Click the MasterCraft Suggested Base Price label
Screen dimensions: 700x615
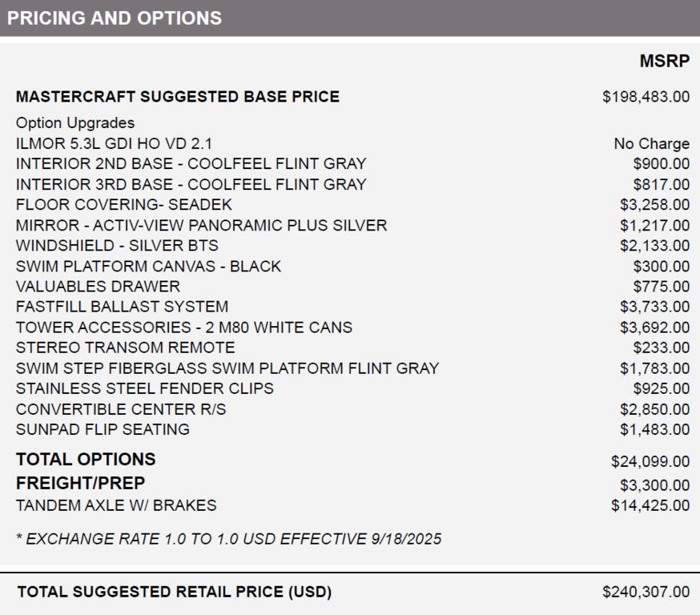177,97
